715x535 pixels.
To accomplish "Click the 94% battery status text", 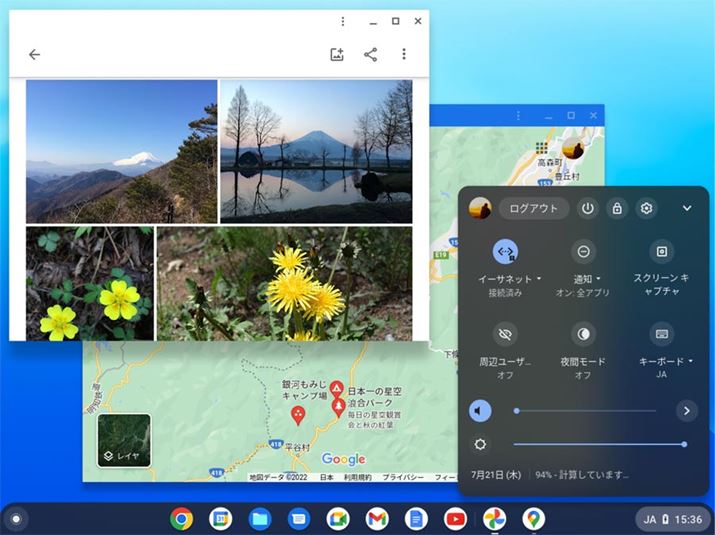I will (582, 475).
